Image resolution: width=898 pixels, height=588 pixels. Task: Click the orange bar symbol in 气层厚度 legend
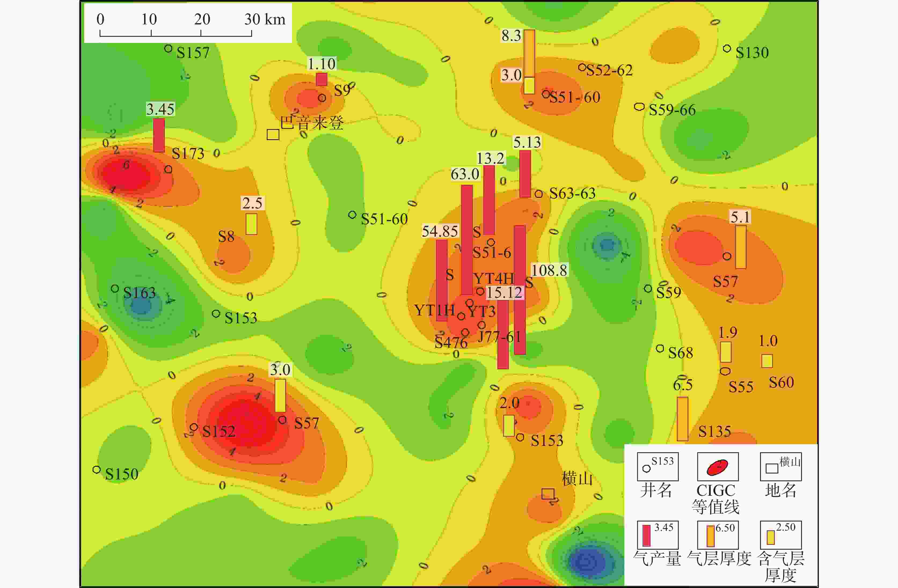click(x=710, y=536)
